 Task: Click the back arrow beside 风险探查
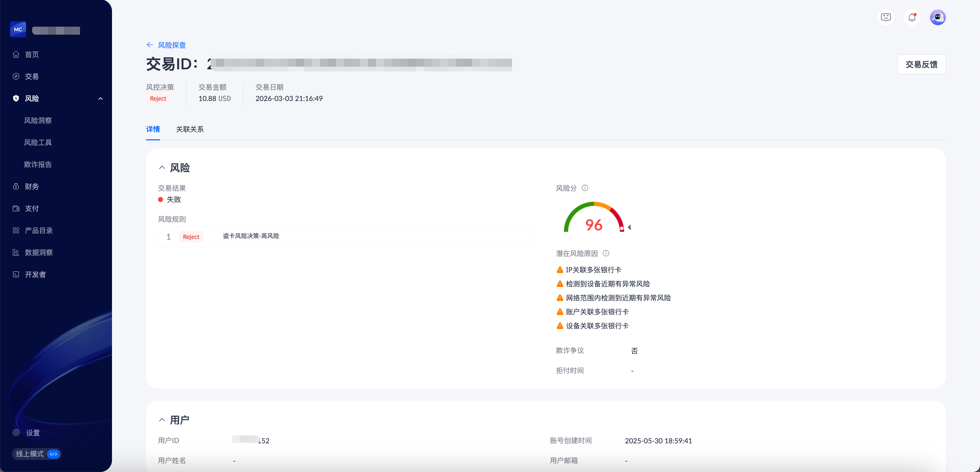[x=150, y=45]
